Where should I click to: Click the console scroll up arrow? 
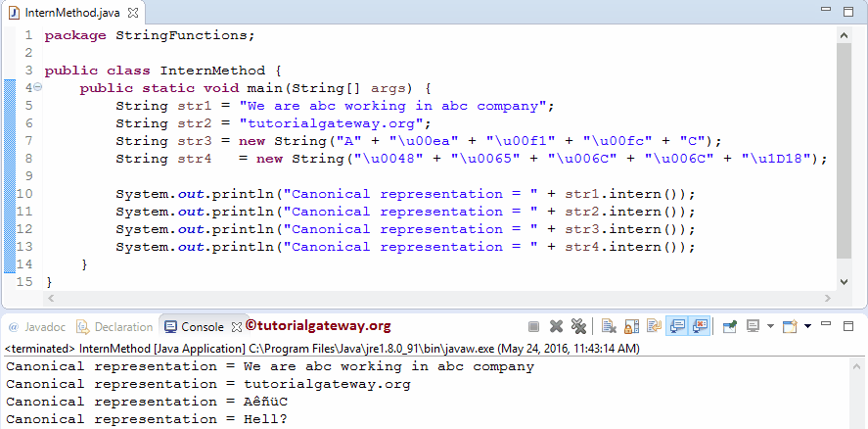click(857, 366)
